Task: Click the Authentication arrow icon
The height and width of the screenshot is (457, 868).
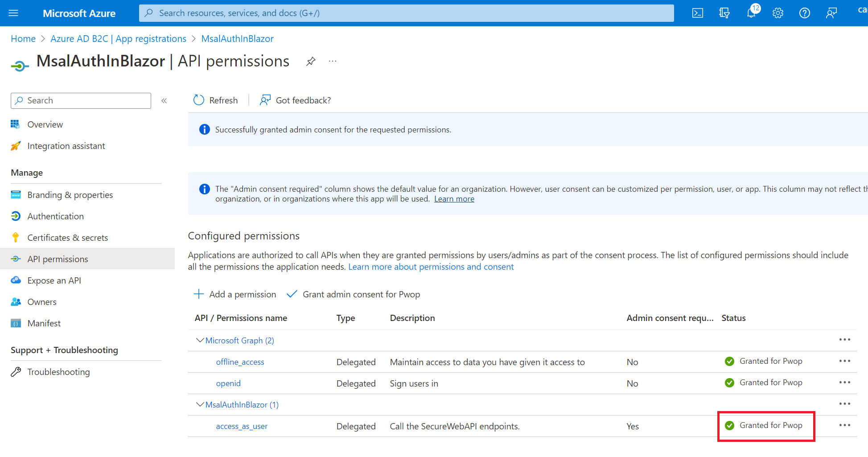Action: 16,216
